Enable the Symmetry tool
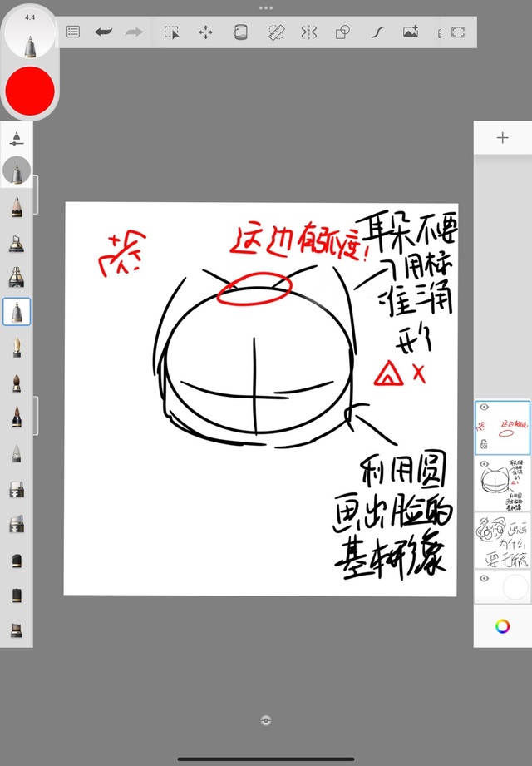The width and height of the screenshot is (532, 766). [309, 32]
